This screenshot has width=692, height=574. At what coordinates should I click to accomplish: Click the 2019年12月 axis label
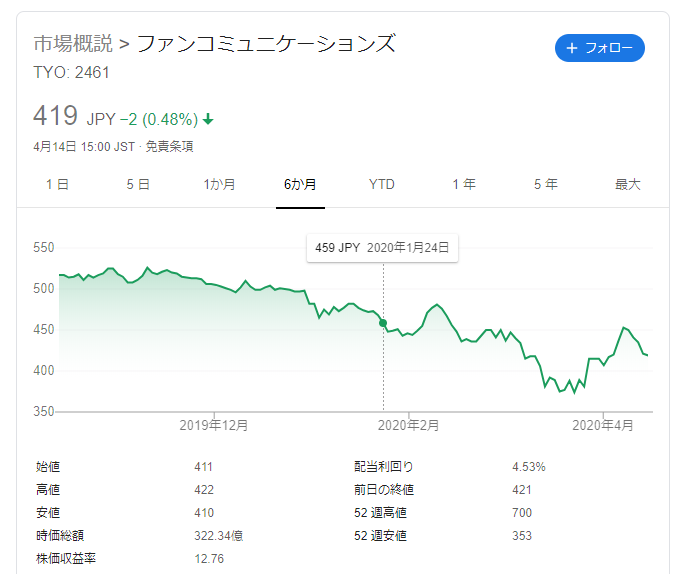coord(214,425)
